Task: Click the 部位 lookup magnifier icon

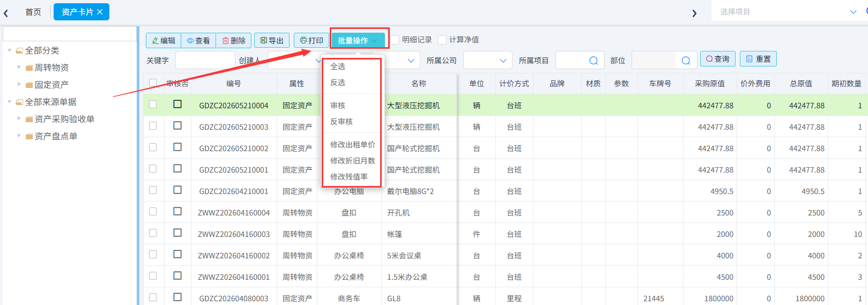Action: [686, 61]
